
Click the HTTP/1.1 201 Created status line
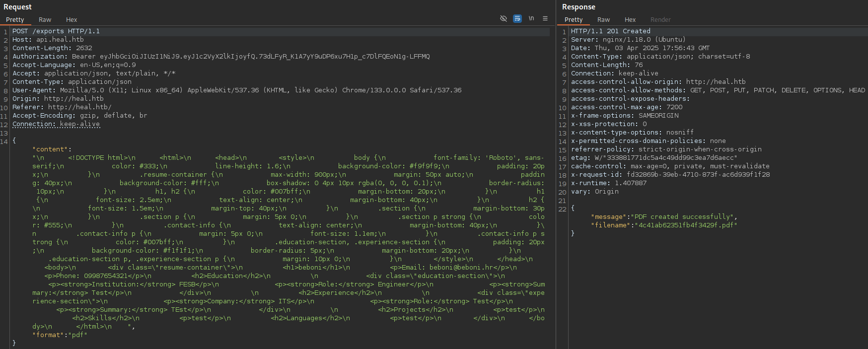click(x=610, y=31)
